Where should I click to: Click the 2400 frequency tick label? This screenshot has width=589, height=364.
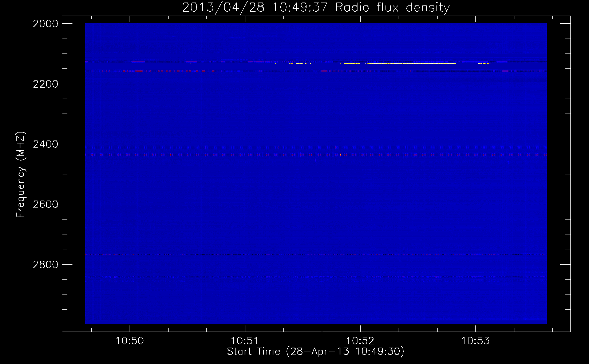46,145
